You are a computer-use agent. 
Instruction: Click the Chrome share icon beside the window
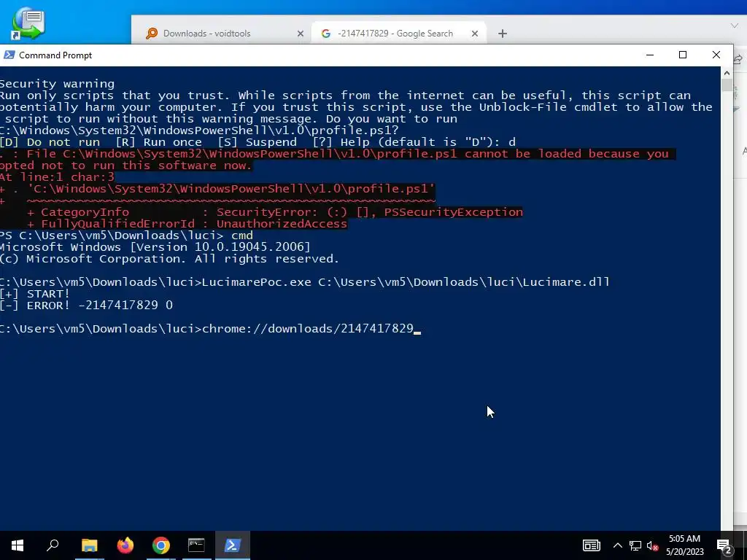tap(738, 59)
